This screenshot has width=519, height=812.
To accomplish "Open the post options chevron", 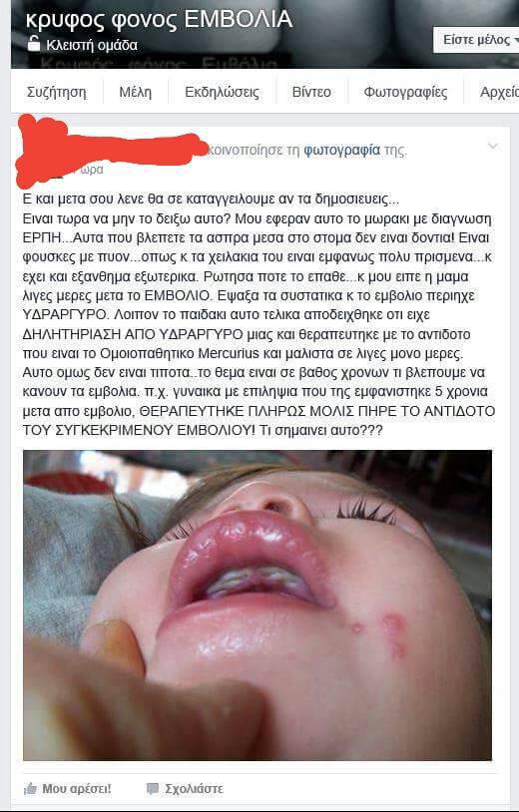I will (493, 146).
